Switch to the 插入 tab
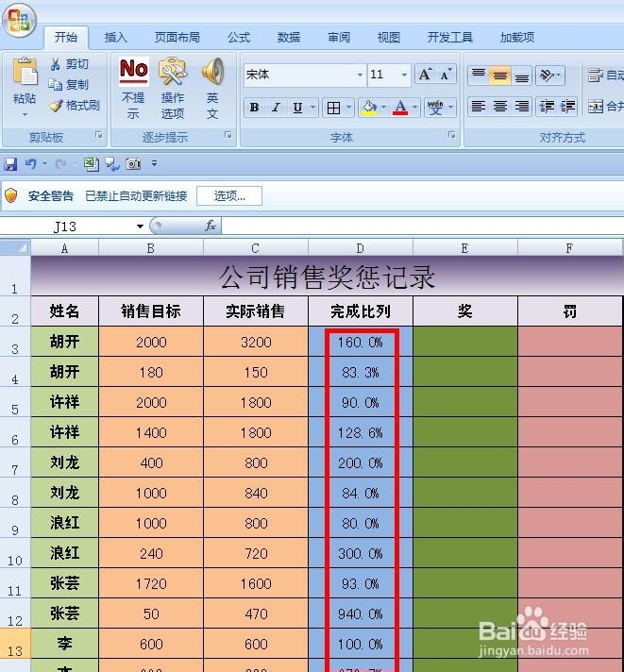 point(116,38)
